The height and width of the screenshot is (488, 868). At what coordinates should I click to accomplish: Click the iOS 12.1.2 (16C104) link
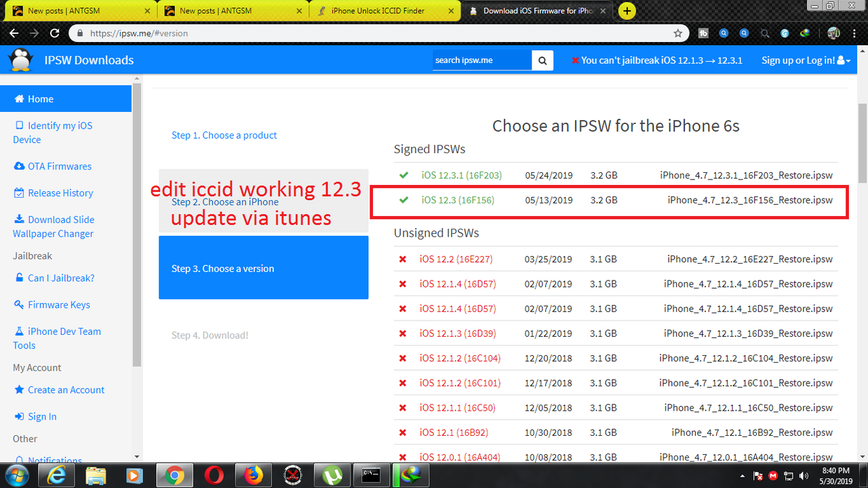click(x=460, y=358)
